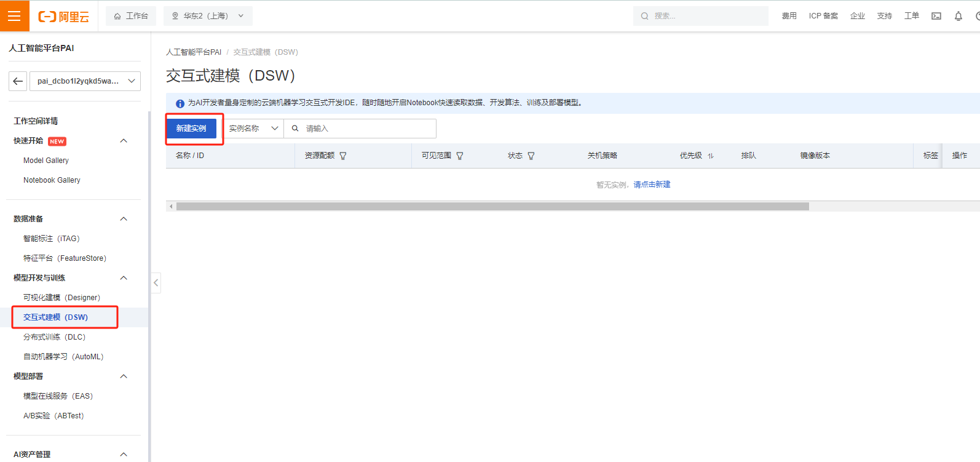Image resolution: width=980 pixels, height=462 pixels.
Task: Click the 名称 / ID column header
Action: [x=190, y=156]
